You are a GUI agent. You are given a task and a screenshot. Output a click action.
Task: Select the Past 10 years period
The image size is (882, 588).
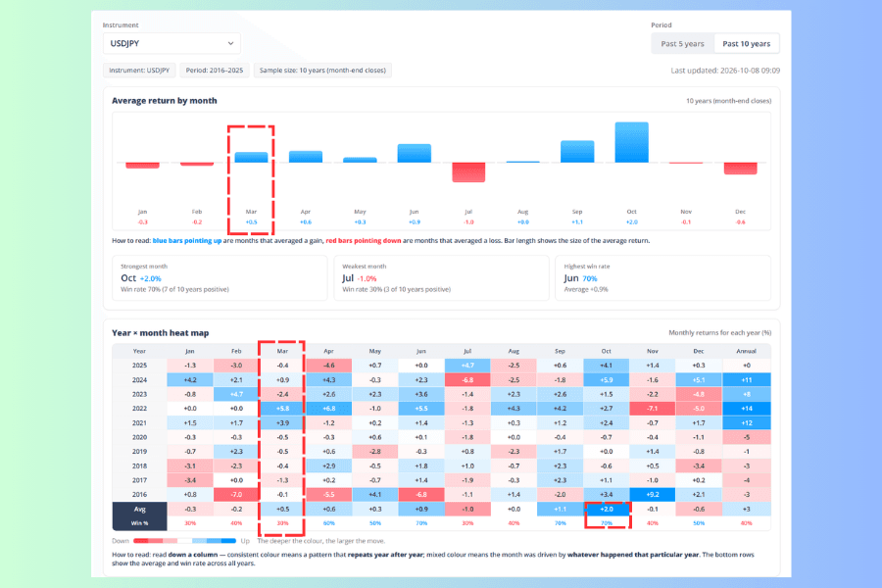pos(747,43)
